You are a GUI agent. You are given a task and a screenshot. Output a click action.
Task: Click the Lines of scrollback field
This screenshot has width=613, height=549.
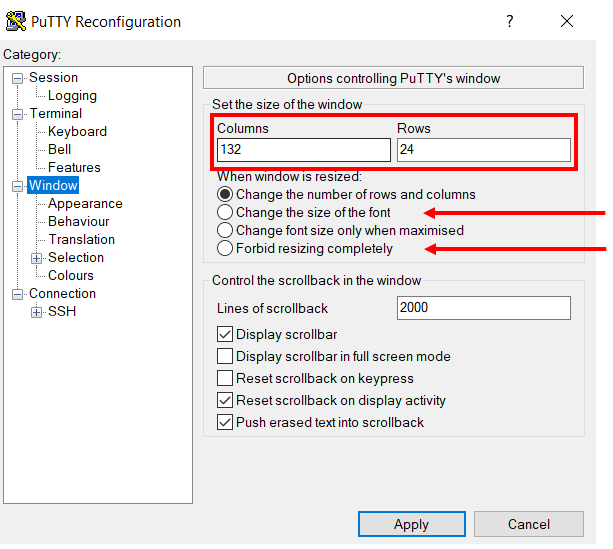tap(483, 308)
